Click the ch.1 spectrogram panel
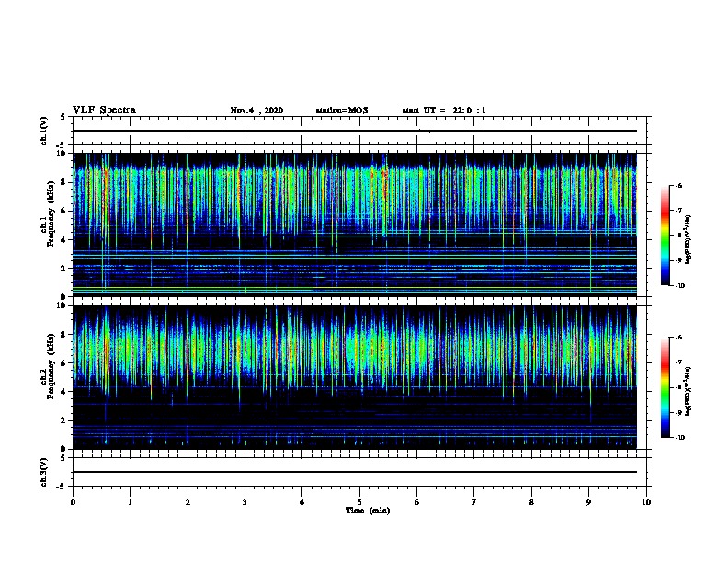The height and width of the screenshot is (563, 728). [355, 224]
